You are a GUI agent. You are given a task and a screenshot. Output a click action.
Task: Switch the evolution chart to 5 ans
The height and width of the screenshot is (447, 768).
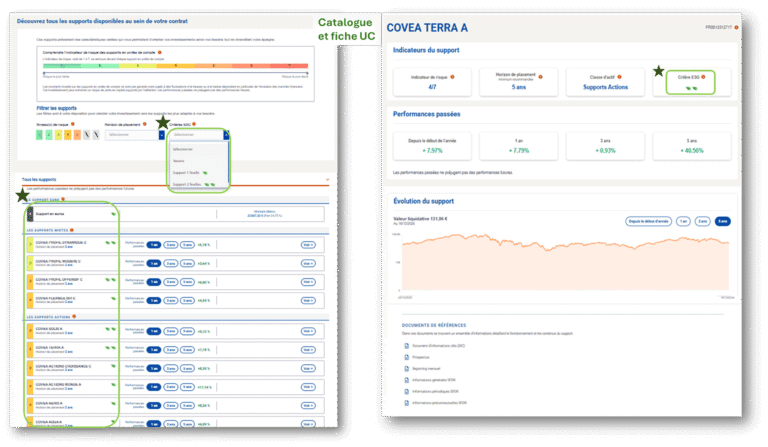pyautogui.click(x=722, y=221)
